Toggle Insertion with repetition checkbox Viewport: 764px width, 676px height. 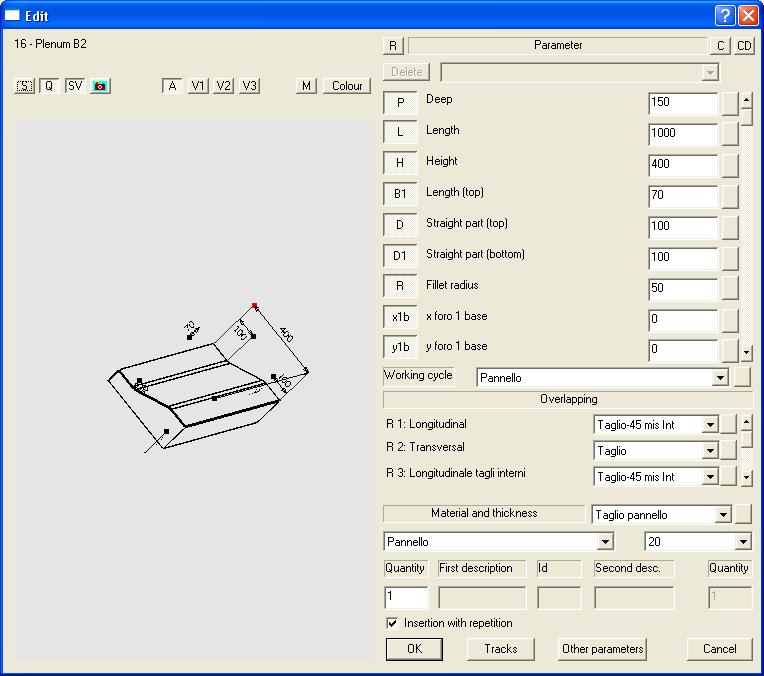[x=392, y=623]
